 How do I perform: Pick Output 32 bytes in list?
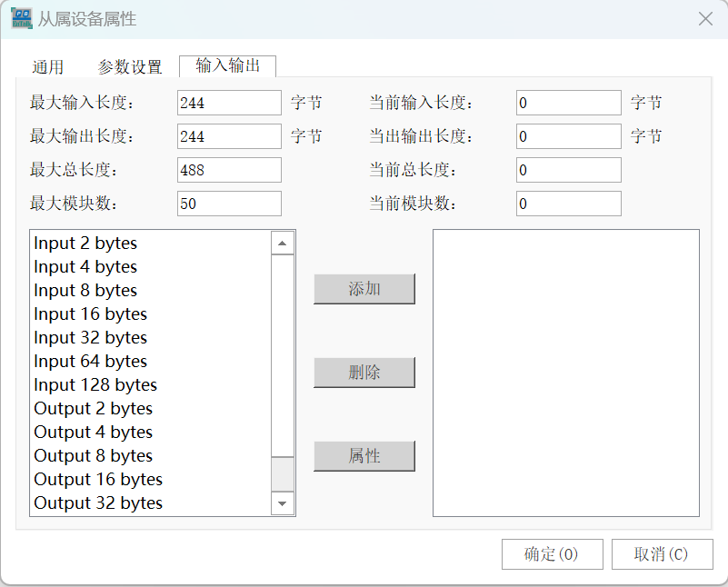[98, 503]
